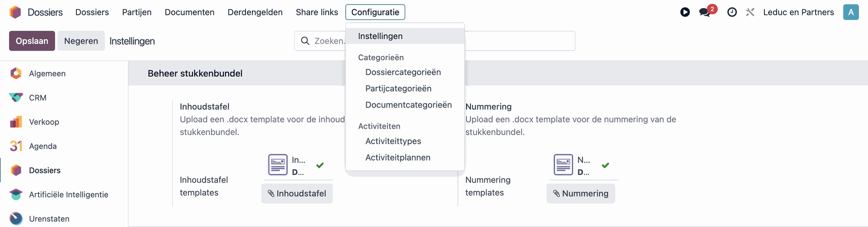
Task: Open chat messages icon with badge
Action: 705,12
